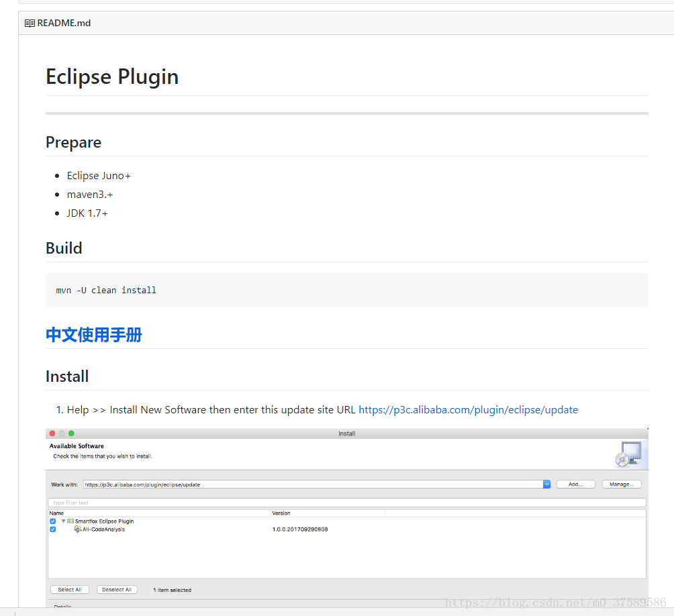Select the Smartfox Eclipse Plugin row text
674x616 pixels.
pos(105,521)
